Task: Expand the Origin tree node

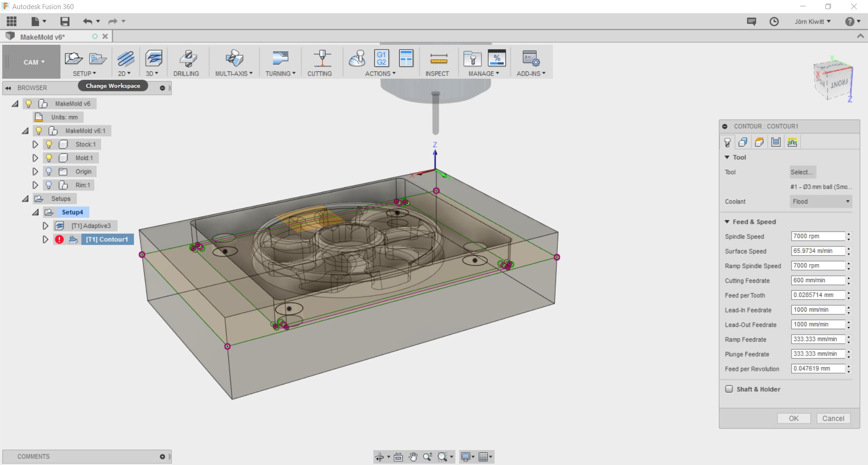Action: [35, 171]
